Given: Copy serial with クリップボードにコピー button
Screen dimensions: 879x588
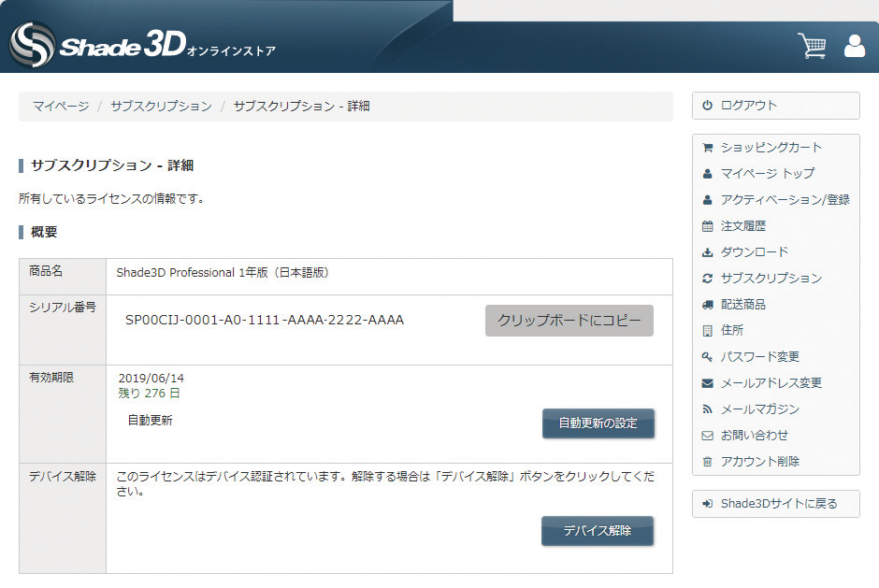Looking at the screenshot, I should click(x=569, y=321).
